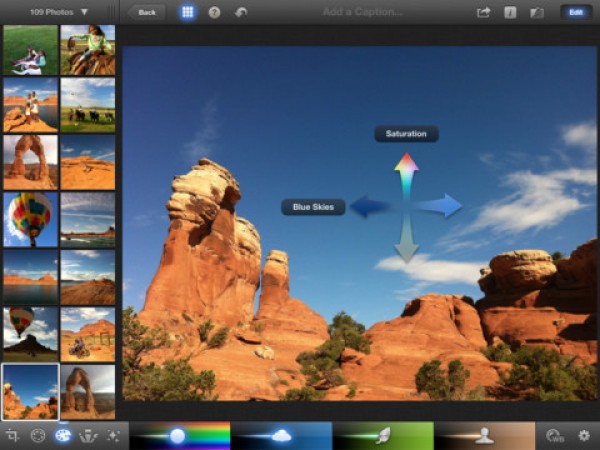Open the settings gear options
Screen dimensions: 600x450
[x=583, y=435]
